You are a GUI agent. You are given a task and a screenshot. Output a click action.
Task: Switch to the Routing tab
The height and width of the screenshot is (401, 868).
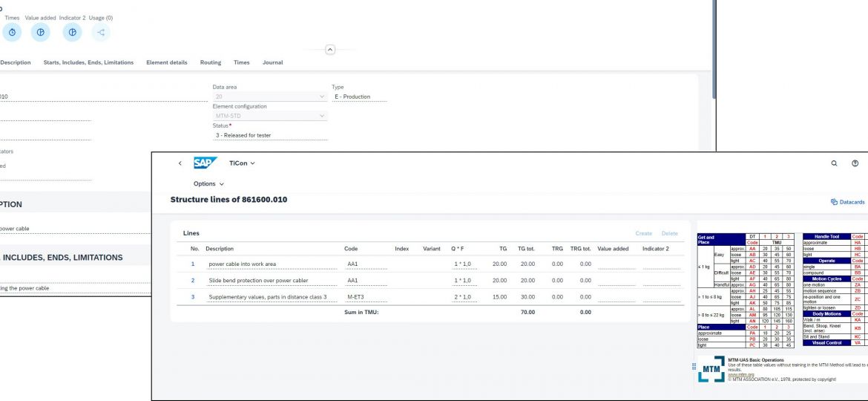click(x=210, y=62)
